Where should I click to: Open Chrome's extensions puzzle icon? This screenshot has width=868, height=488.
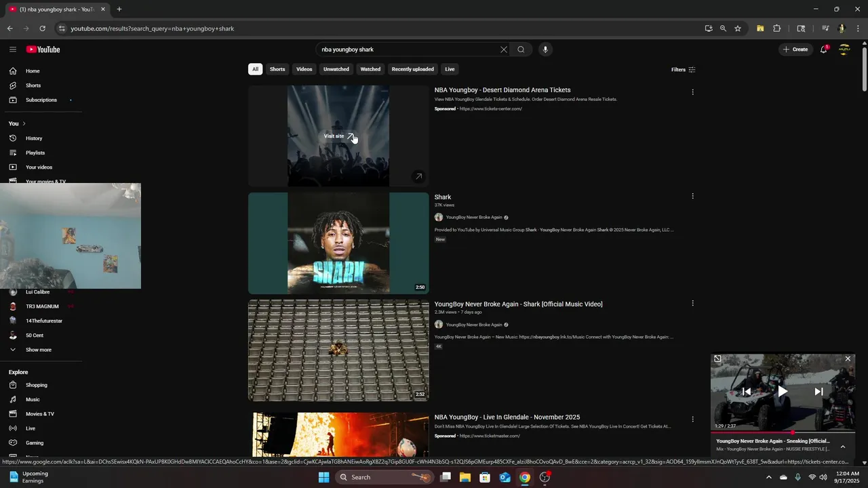point(777,28)
